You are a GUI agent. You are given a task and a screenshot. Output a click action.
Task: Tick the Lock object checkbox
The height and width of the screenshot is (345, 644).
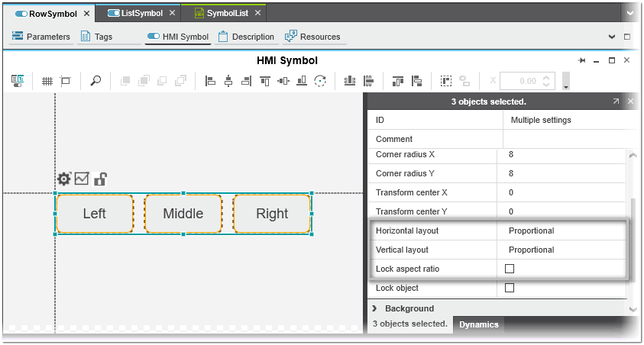(510, 288)
